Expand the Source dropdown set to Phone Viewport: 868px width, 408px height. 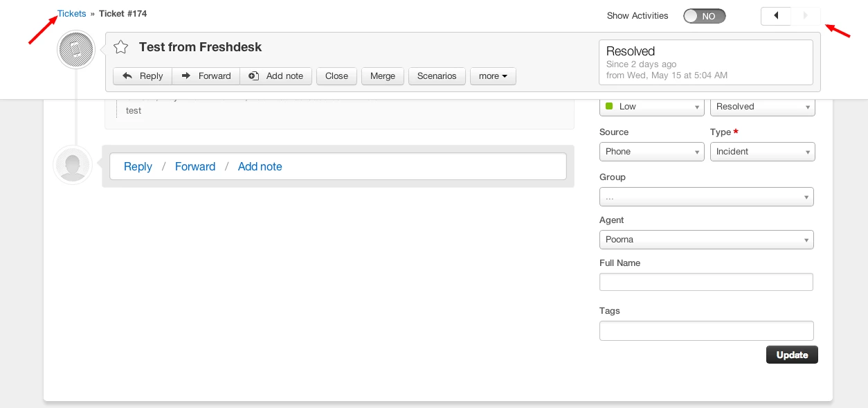tap(652, 152)
